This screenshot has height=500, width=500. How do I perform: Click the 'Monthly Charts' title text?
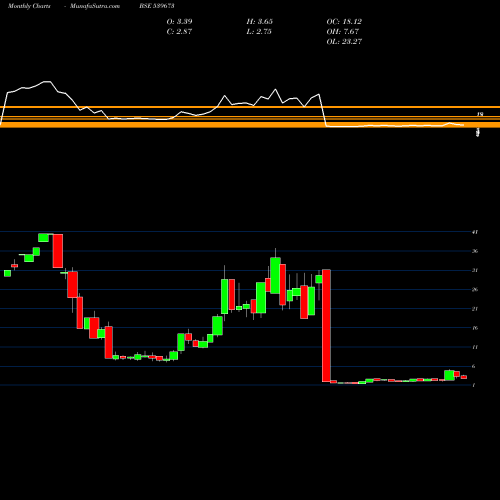coord(29,6)
